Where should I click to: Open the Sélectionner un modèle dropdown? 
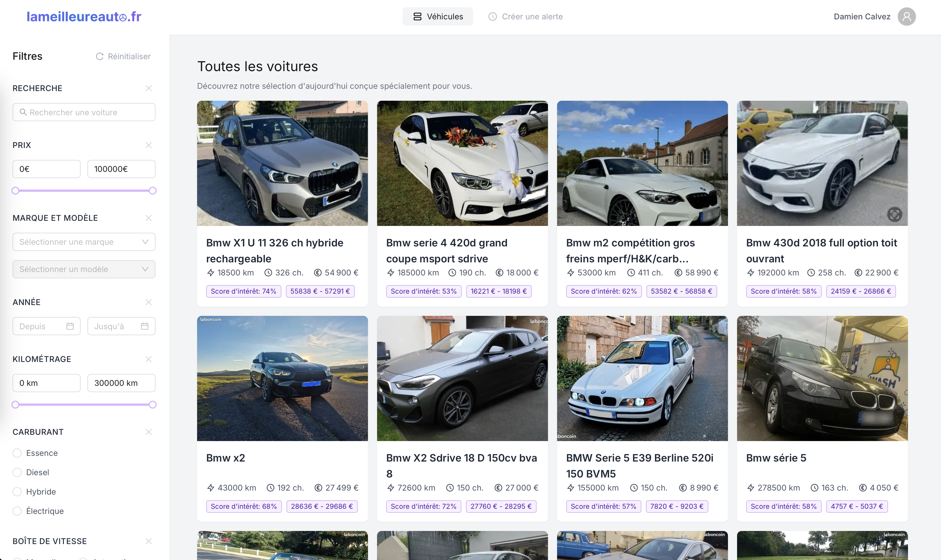(x=84, y=269)
